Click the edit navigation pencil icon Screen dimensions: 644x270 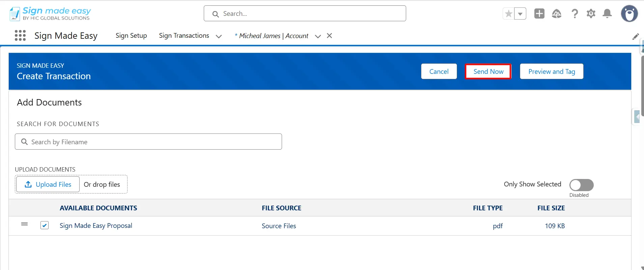pos(636,36)
